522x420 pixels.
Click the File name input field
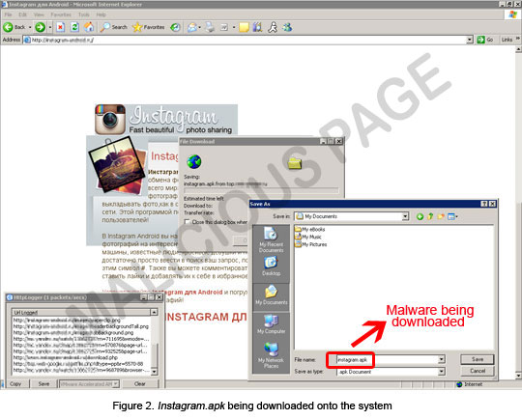[388, 359]
